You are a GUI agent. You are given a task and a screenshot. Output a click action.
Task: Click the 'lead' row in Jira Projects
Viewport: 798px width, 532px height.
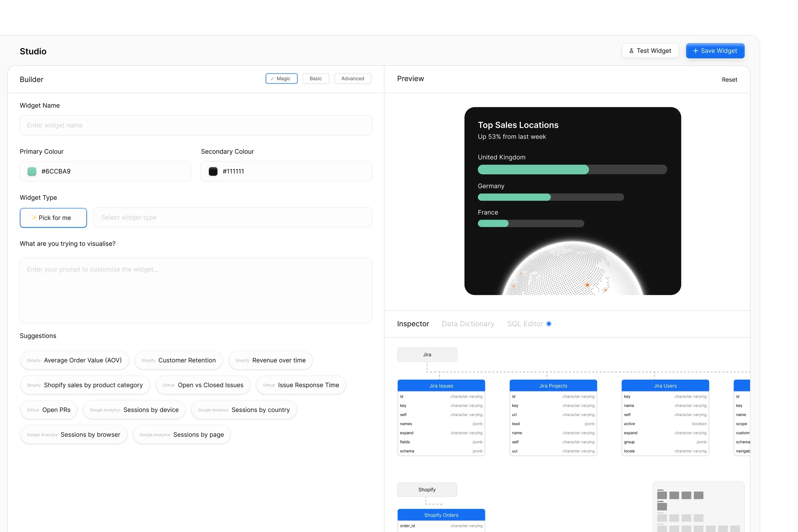pos(553,424)
